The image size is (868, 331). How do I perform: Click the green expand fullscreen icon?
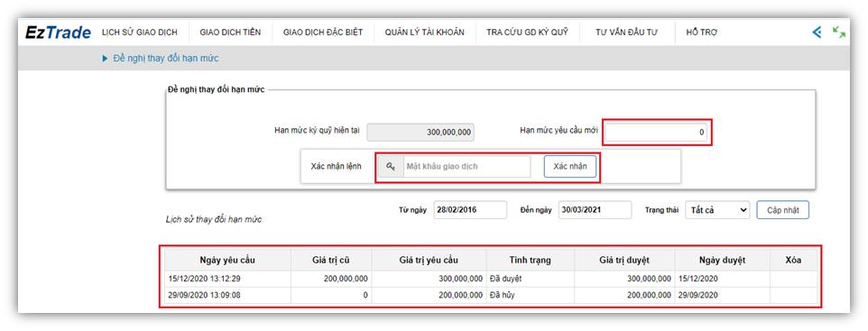tap(838, 32)
